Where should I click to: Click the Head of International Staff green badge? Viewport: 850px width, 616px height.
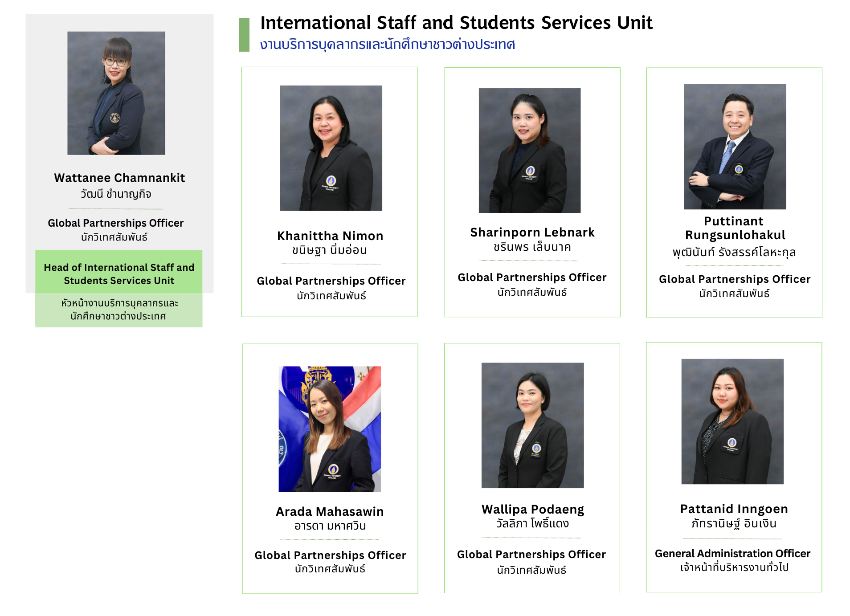tap(119, 273)
